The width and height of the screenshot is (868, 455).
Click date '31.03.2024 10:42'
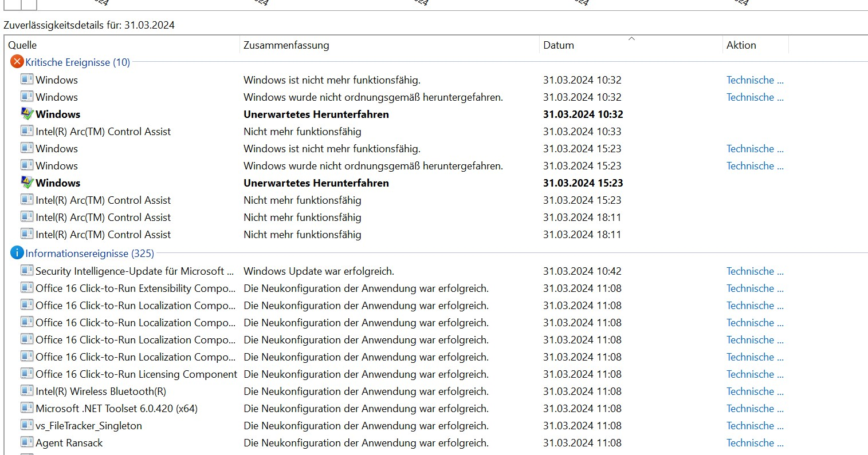click(x=582, y=271)
